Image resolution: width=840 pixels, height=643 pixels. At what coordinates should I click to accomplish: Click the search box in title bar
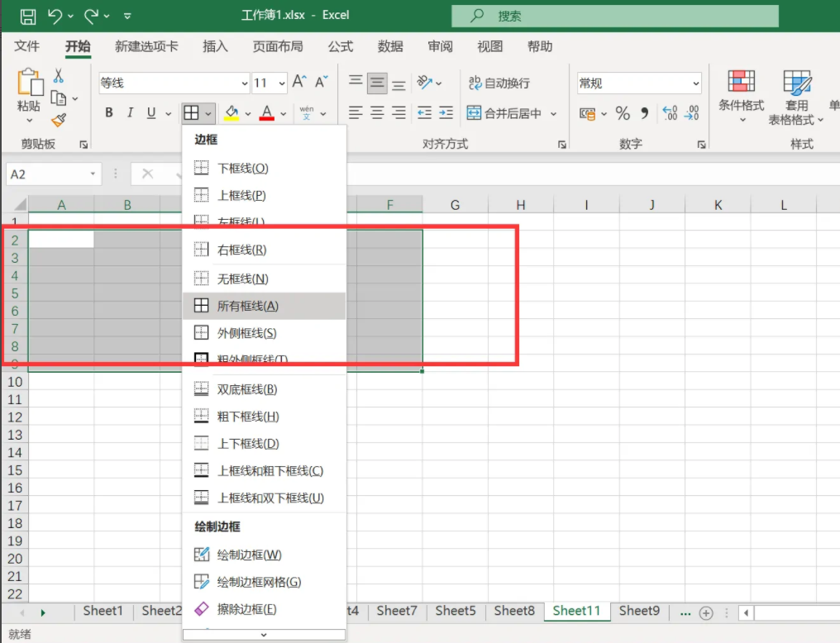click(x=614, y=16)
